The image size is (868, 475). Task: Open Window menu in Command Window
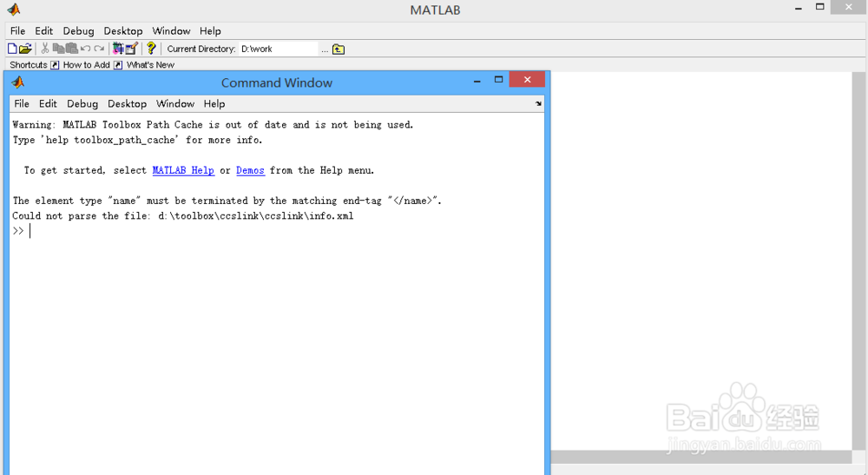click(175, 103)
